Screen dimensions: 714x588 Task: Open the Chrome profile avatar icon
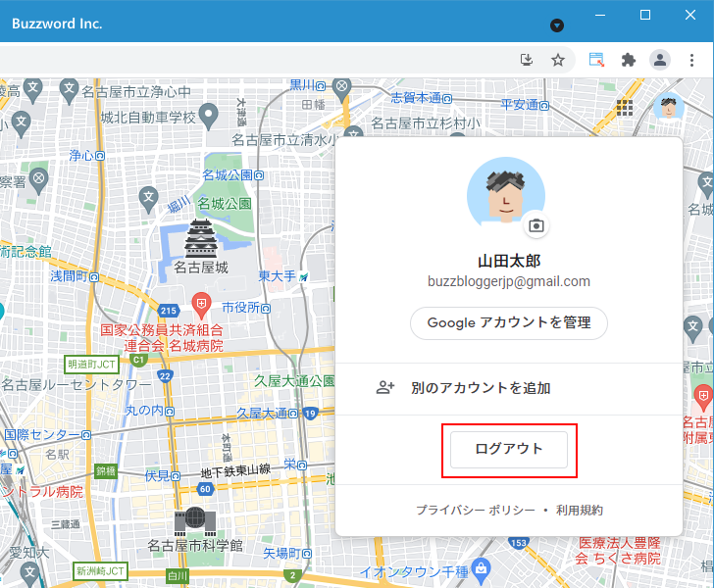[x=660, y=60]
